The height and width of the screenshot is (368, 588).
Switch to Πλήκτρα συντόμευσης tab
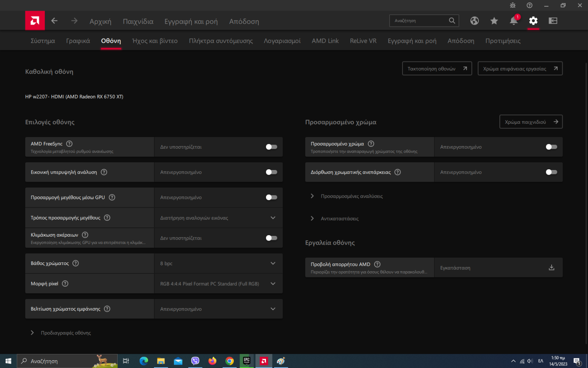tap(221, 41)
